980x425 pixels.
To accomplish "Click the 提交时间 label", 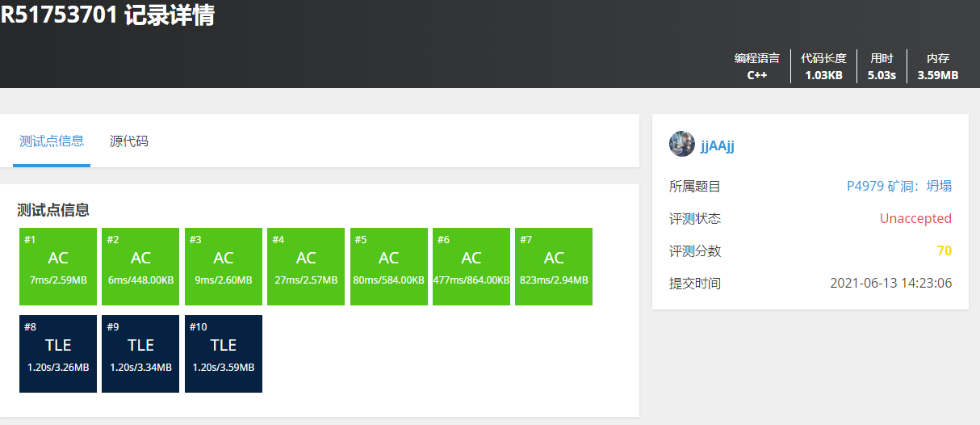I will (x=695, y=284).
